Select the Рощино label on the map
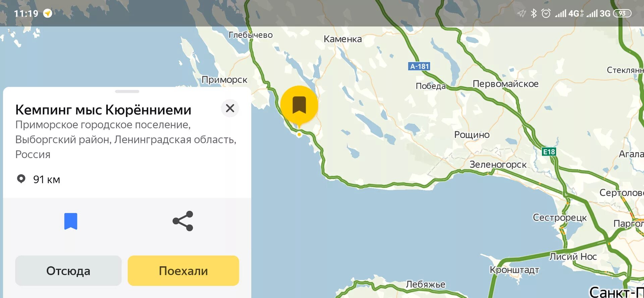Screen dimensions: 644x298 click(472, 135)
